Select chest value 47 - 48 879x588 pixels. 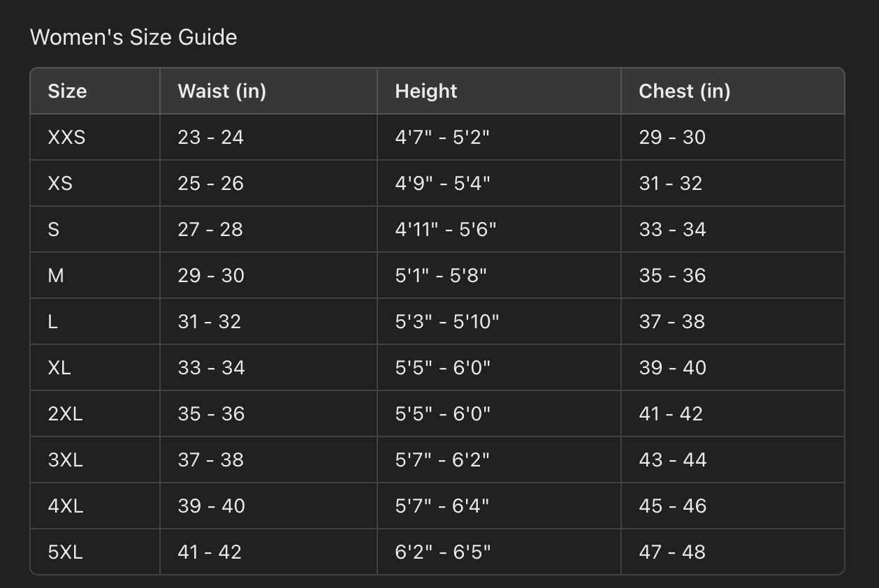(672, 552)
